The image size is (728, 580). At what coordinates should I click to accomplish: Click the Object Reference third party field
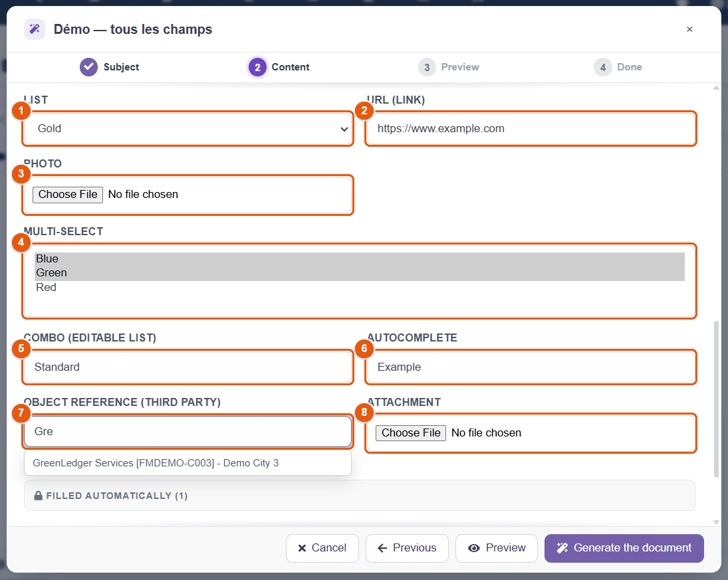(187, 432)
